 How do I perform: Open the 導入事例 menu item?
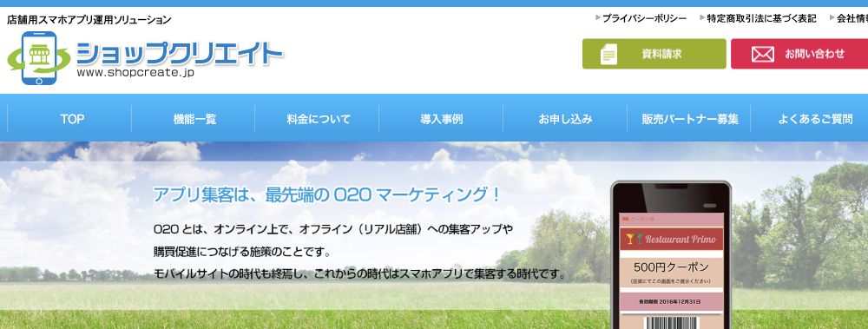tap(442, 119)
